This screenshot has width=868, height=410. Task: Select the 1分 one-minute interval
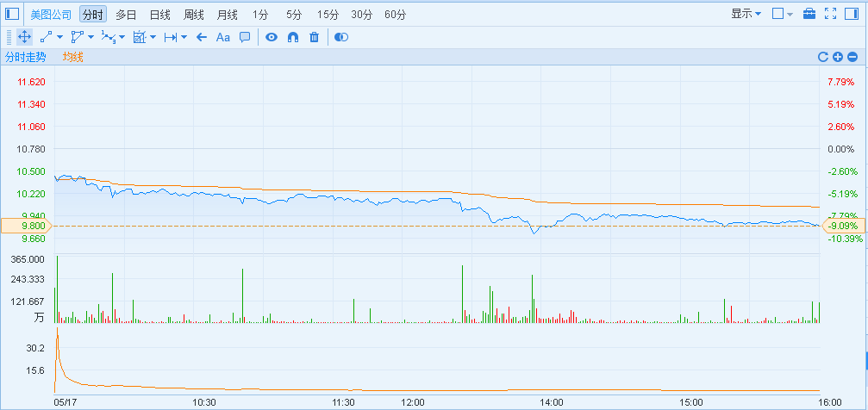259,15
